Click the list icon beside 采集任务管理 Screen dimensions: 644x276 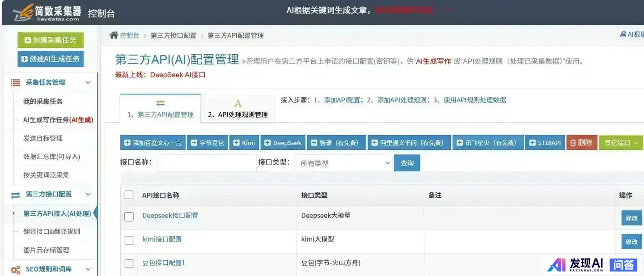(x=16, y=82)
